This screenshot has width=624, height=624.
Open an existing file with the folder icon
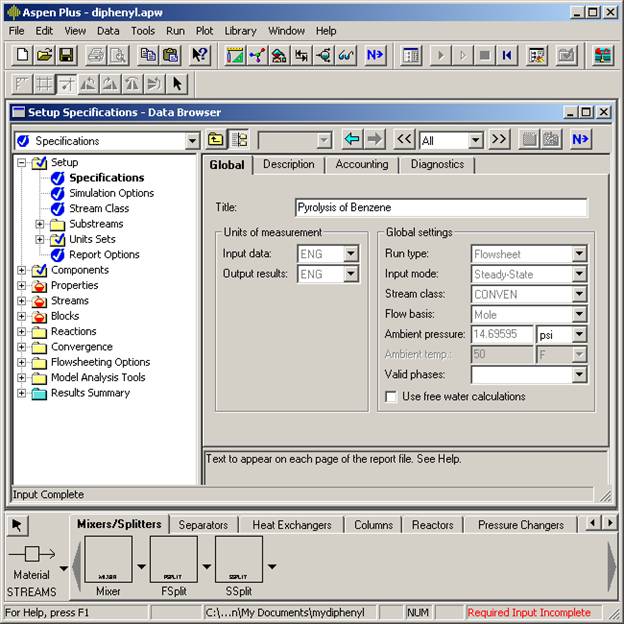(45, 55)
